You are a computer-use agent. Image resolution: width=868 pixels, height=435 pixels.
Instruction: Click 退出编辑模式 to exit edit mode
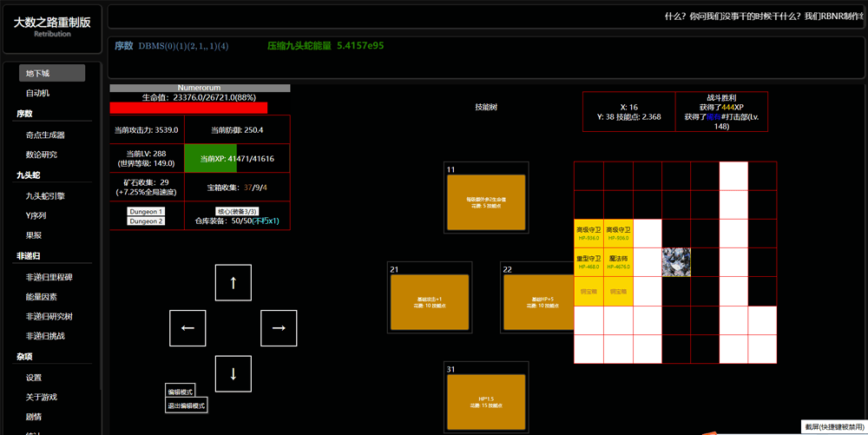pyautogui.click(x=187, y=405)
